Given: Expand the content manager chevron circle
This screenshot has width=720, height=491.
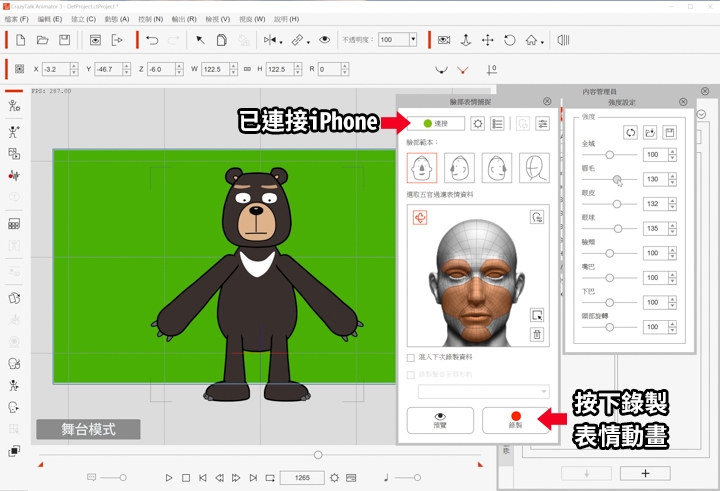Looking at the screenshot, I should click(701, 114).
